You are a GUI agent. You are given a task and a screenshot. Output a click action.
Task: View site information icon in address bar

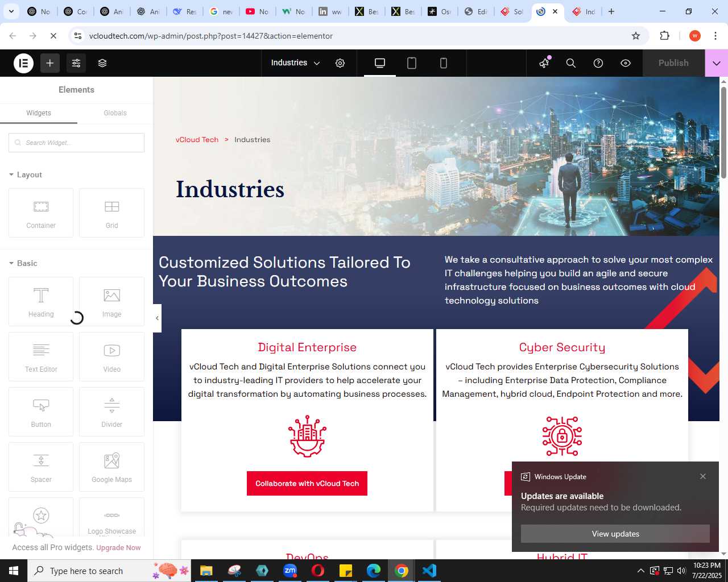78,36
